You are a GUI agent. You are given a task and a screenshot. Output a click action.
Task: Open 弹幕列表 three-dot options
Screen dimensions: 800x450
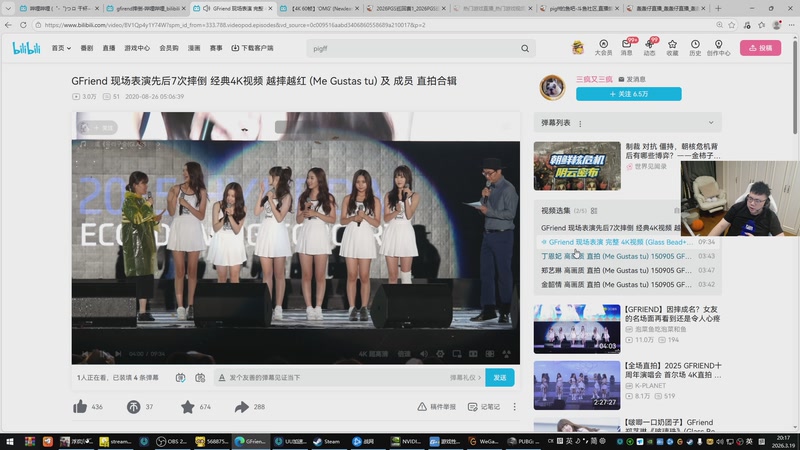click(x=580, y=123)
